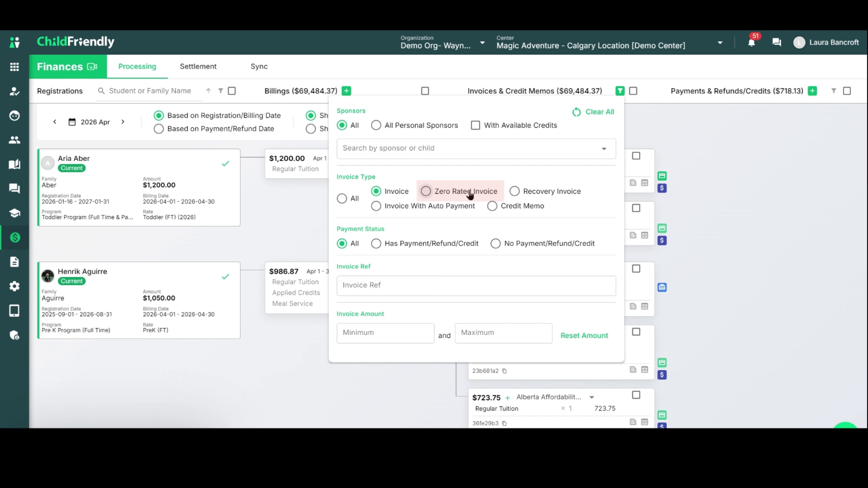Screen dimensions: 868x488
Task: Switch to the Settlement tab
Action: (x=198, y=66)
